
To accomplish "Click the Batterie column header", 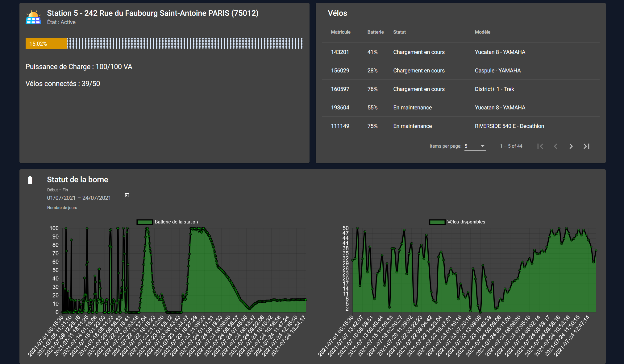I will tap(376, 32).
